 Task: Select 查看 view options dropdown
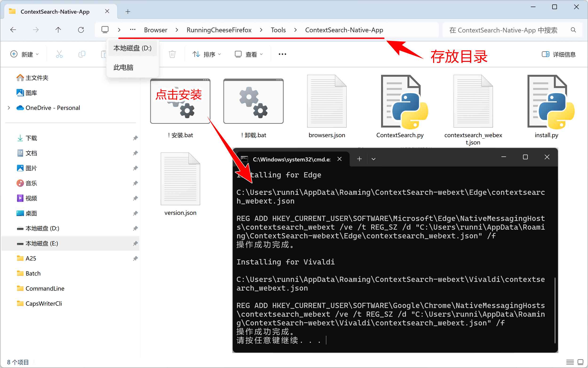pos(250,54)
